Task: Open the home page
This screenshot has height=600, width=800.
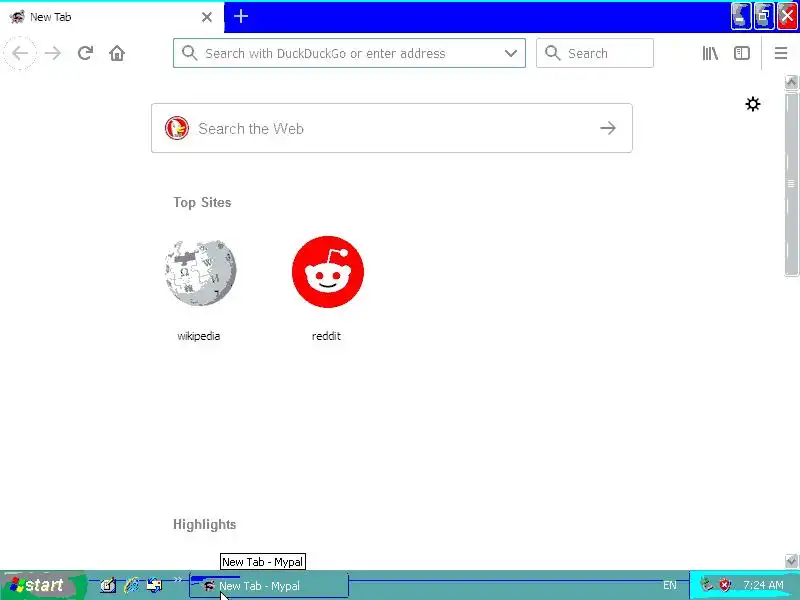Action: pyautogui.click(x=117, y=53)
